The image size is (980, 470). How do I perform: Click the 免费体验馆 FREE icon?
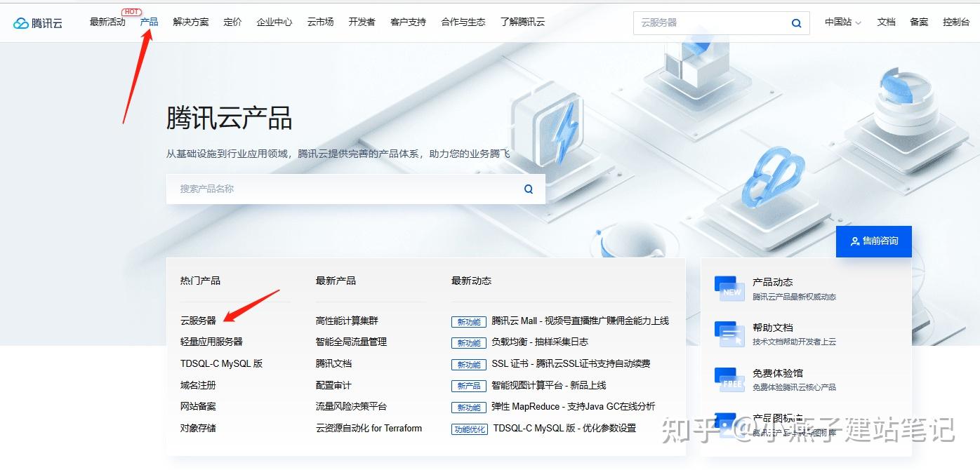point(729,380)
